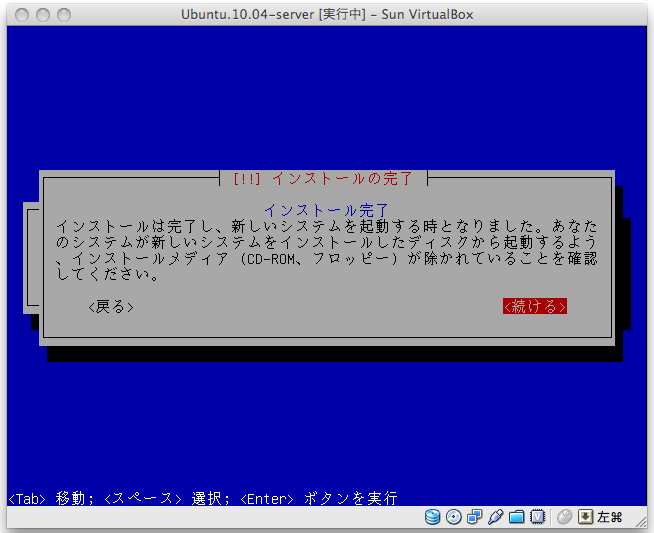
Task: Close the VirtualBox window
Action: (x=22, y=15)
